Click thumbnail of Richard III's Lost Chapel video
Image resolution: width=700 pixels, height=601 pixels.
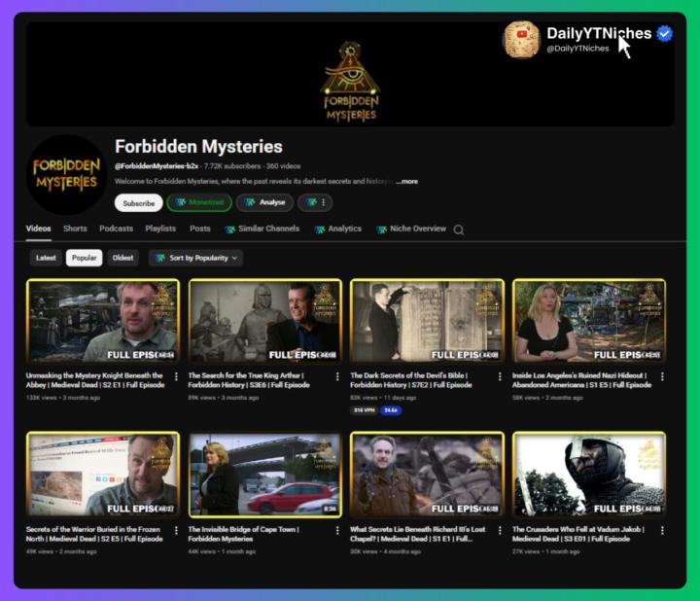(427, 475)
